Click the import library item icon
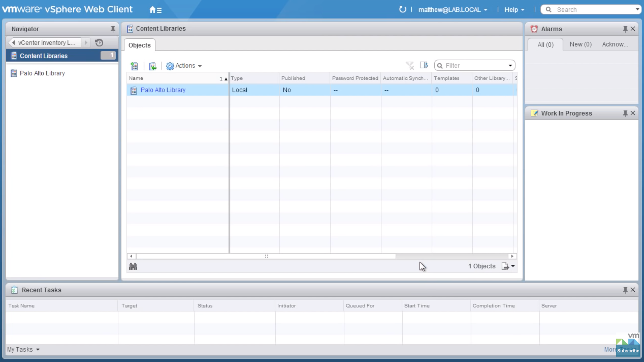Screen dimensions: 644x362 pos(153,66)
